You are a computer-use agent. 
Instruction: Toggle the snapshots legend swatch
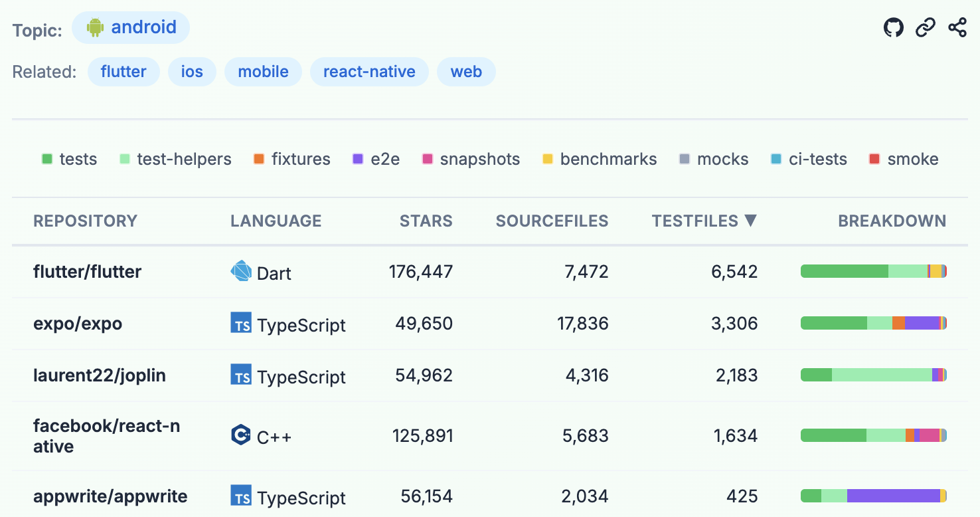pyautogui.click(x=428, y=159)
